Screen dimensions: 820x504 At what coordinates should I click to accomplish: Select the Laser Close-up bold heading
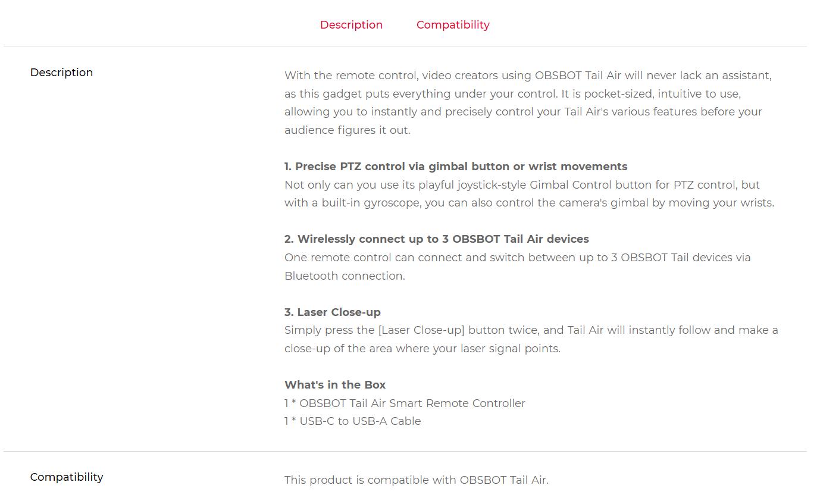pos(333,312)
